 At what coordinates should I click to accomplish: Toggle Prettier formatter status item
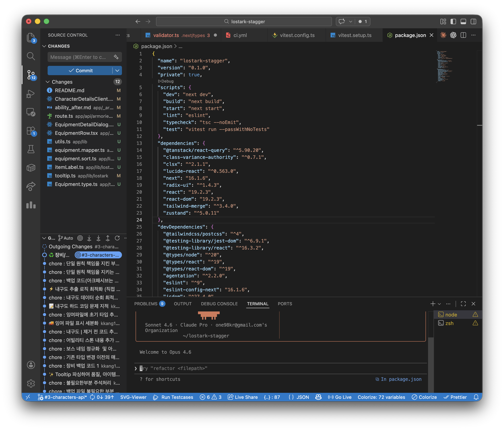455,397
